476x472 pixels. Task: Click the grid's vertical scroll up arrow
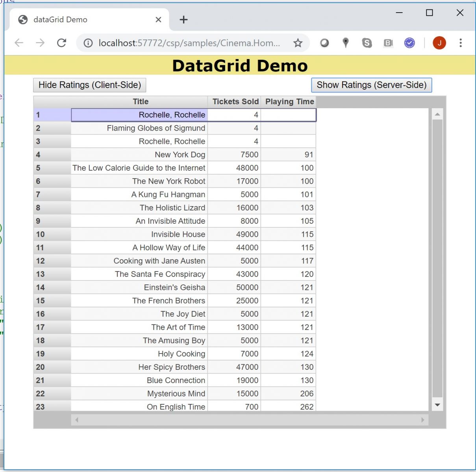coord(437,114)
